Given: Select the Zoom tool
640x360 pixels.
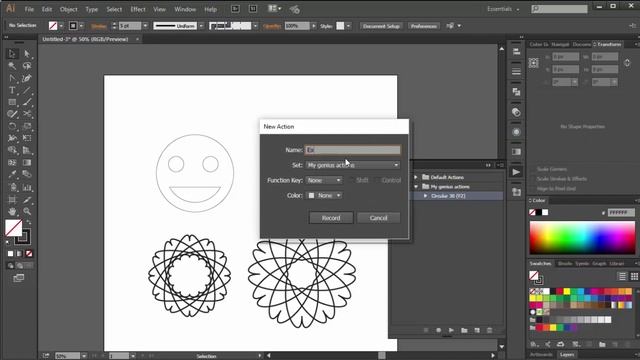Looking at the screenshot, I should coord(27,211).
